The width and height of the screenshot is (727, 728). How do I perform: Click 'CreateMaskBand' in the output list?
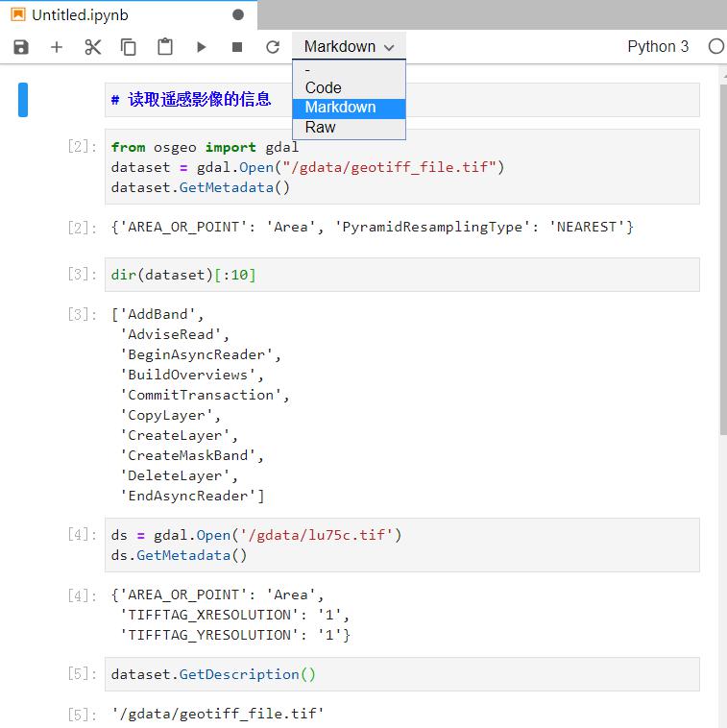click(187, 455)
